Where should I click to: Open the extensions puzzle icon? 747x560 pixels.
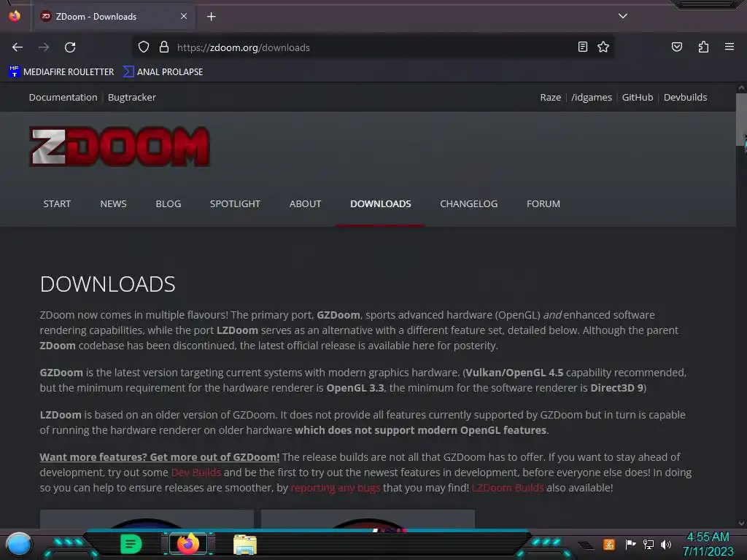[x=703, y=47]
